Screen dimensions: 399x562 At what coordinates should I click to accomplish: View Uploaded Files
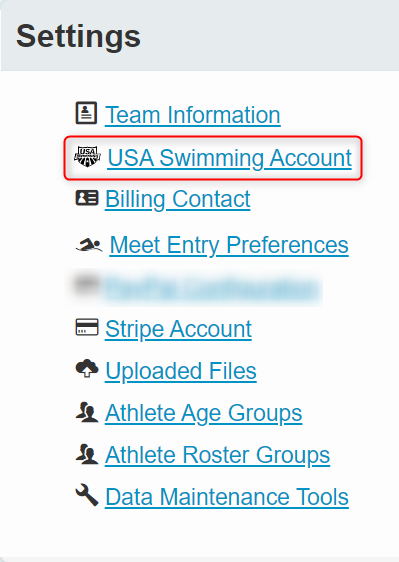click(x=181, y=371)
